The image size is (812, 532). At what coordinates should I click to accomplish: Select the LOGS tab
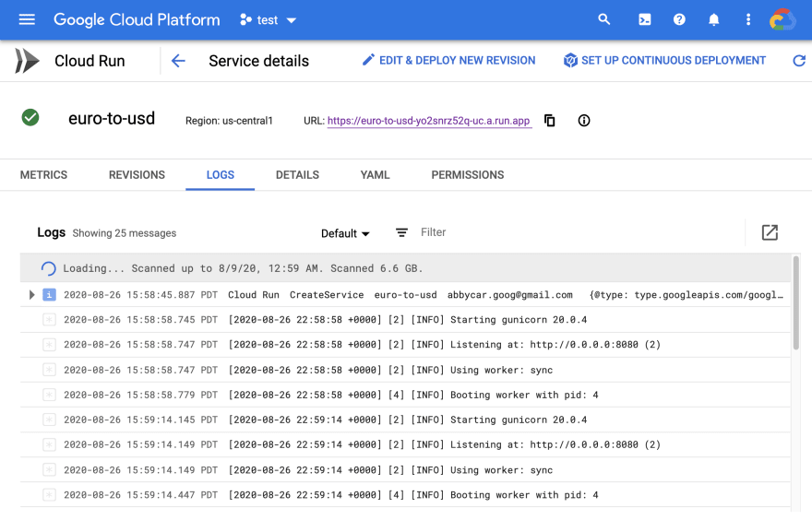click(221, 175)
